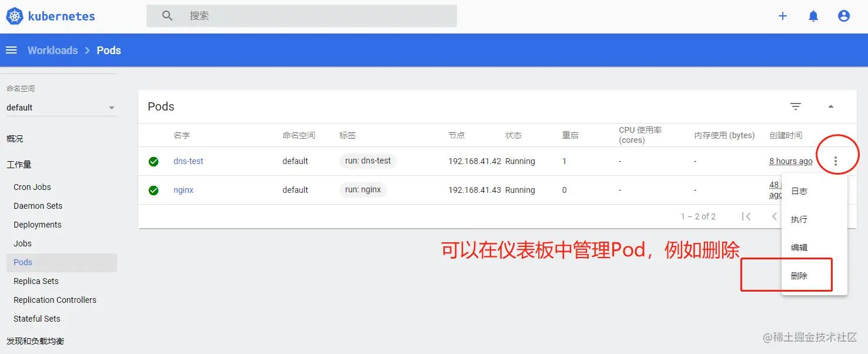
Task: Open the nginx pod link
Action: point(183,190)
